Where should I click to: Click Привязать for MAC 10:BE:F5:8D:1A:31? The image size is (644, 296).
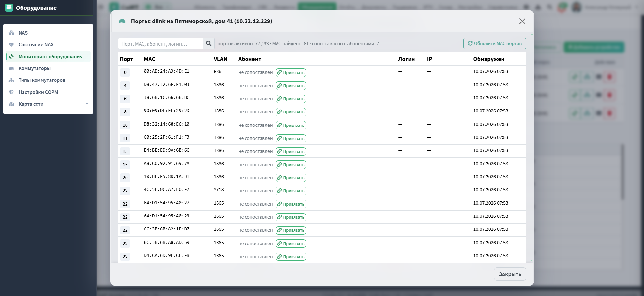click(291, 178)
